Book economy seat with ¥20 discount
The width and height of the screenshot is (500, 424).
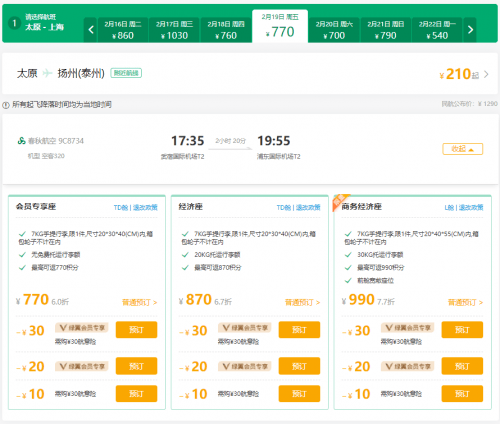pos(299,366)
